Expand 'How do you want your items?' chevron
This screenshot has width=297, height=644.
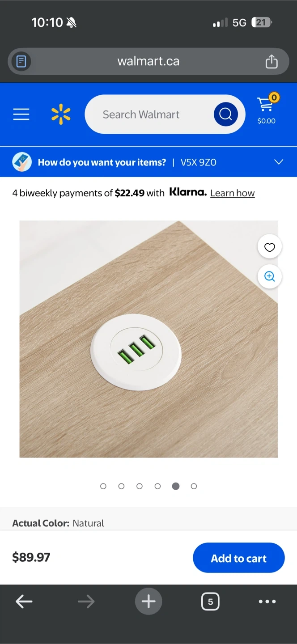279,162
